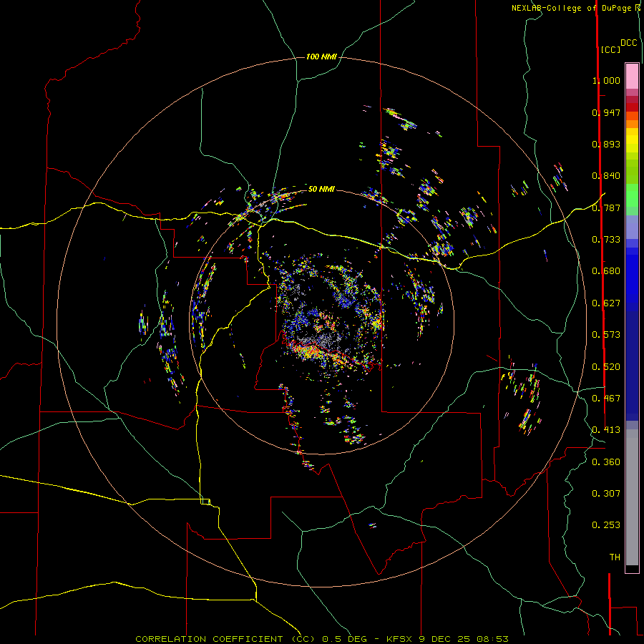Pick the gray segment of the color bar
The image size is (644, 644).
point(632,497)
